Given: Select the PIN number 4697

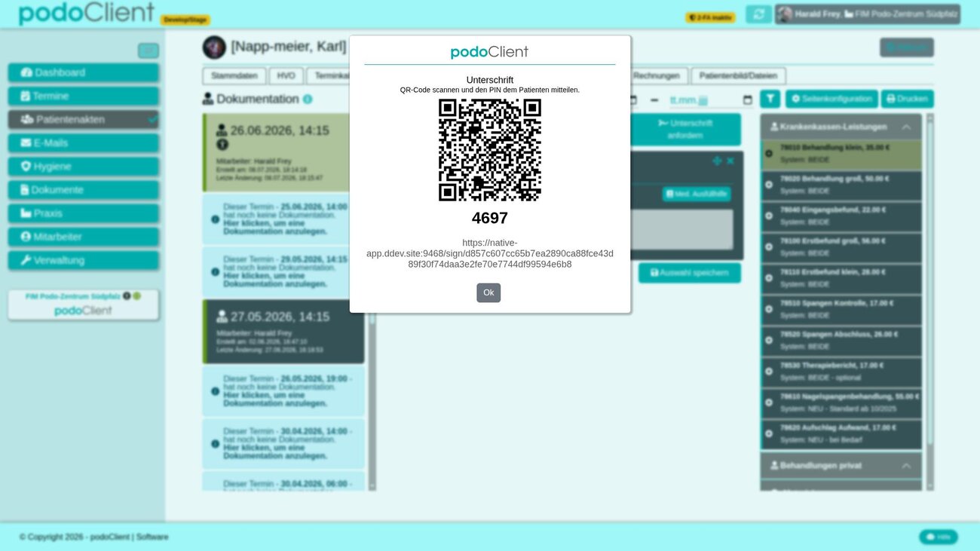Looking at the screenshot, I should (490, 218).
